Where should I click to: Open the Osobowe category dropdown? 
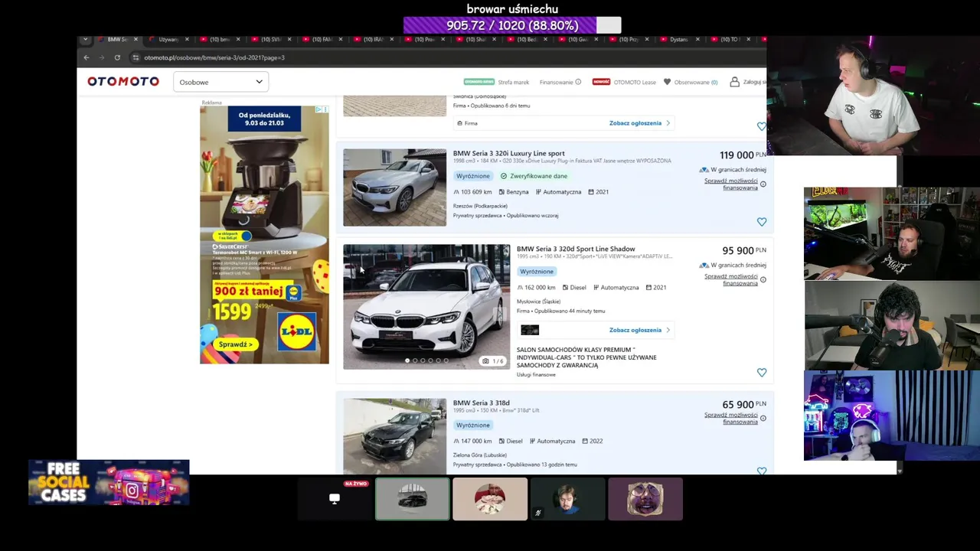pyautogui.click(x=220, y=82)
